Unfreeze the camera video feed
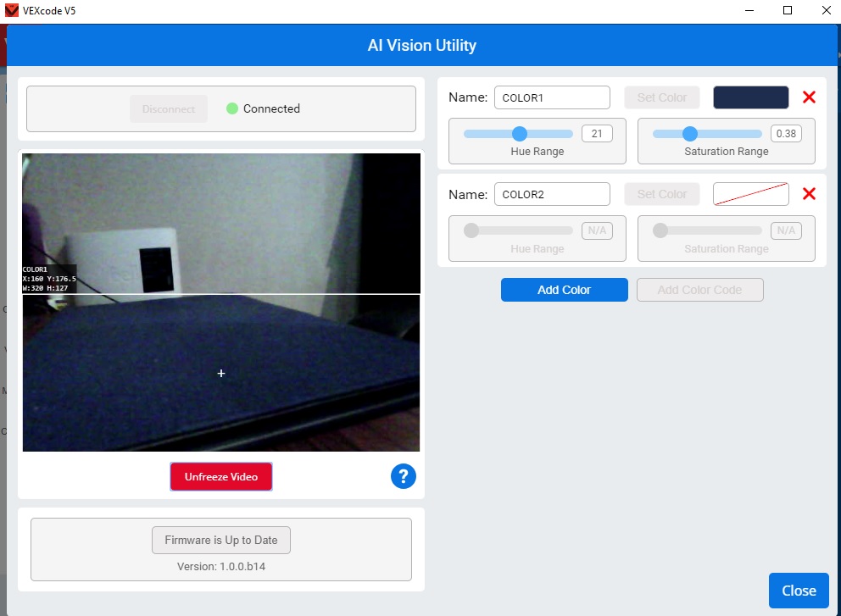This screenshot has height=616, width=841. pos(220,476)
